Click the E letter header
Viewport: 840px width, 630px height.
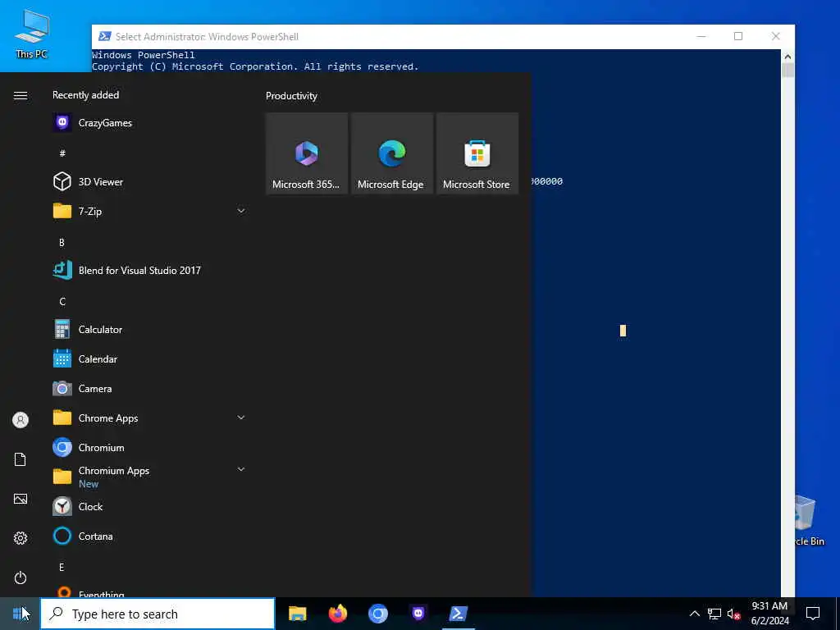point(62,567)
